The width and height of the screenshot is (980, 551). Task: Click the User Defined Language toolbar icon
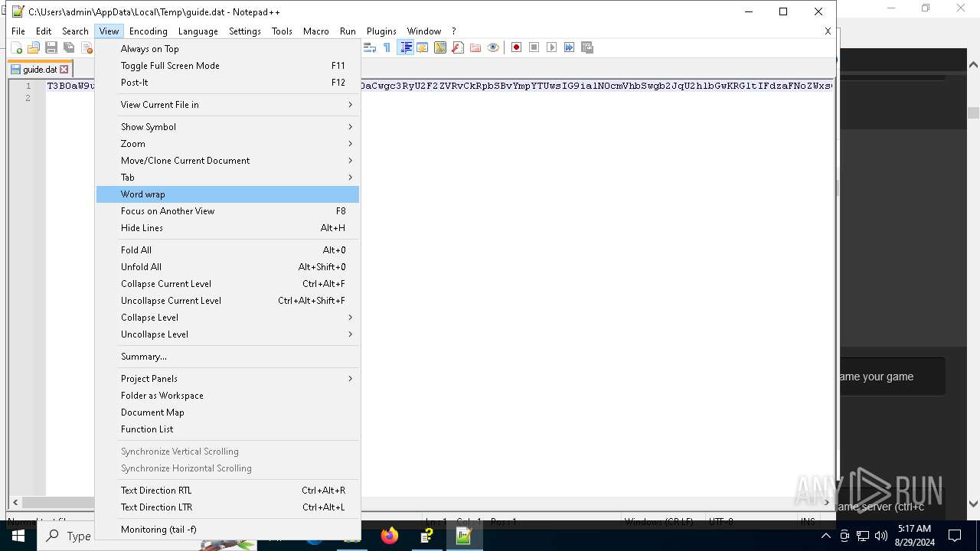click(422, 47)
